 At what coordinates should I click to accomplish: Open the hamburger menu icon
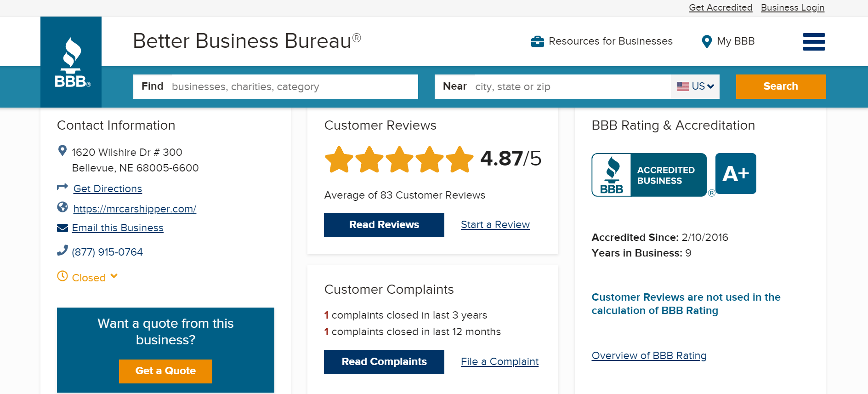[x=813, y=42]
